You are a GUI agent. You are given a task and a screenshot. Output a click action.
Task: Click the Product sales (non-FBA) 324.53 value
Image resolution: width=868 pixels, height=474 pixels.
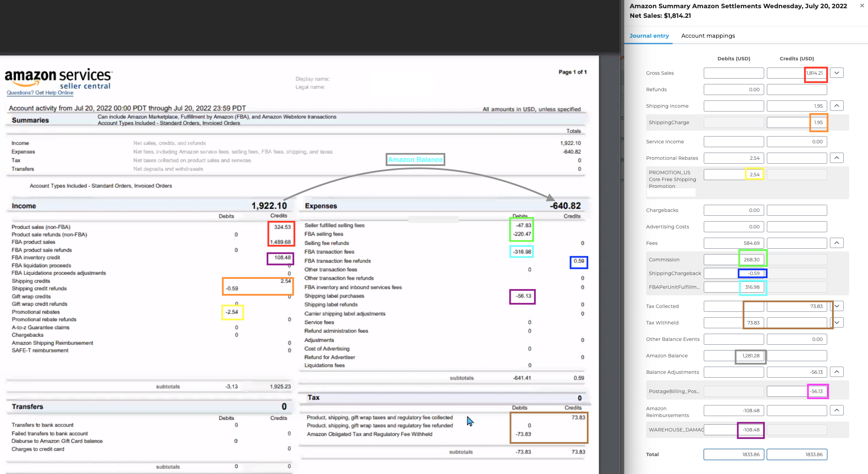(x=282, y=227)
